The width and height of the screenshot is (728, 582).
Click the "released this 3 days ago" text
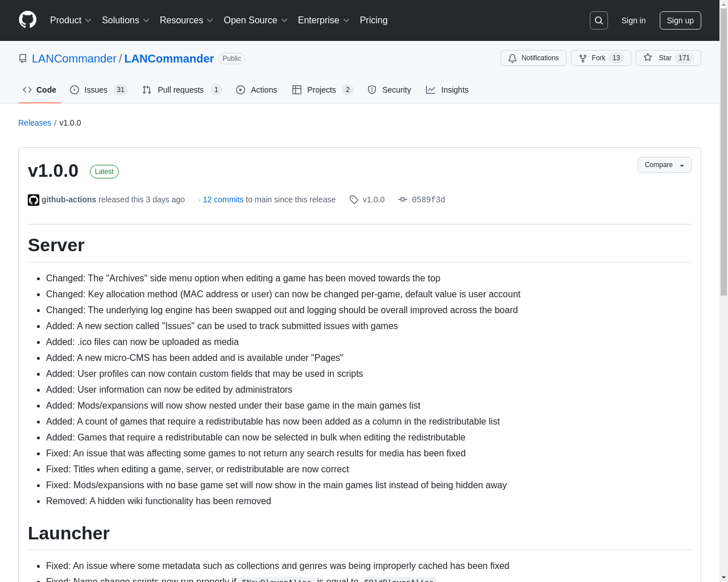[x=142, y=199]
